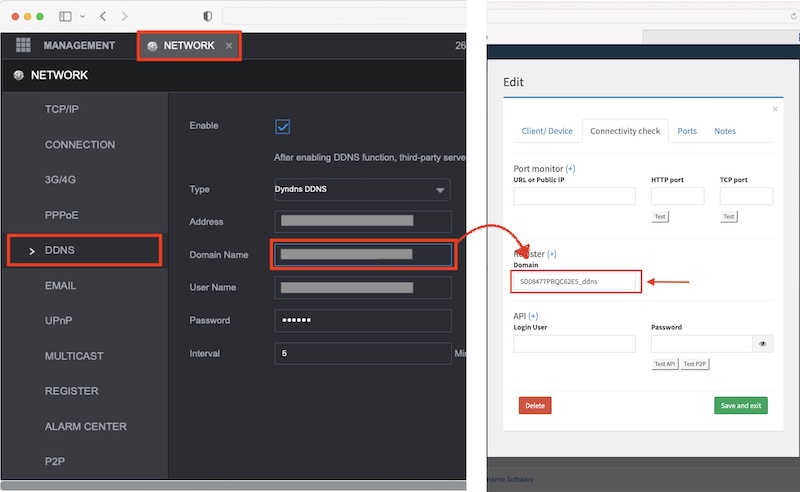
Task: Click the globe icon in Network header
Action: [x=18, y=76]
